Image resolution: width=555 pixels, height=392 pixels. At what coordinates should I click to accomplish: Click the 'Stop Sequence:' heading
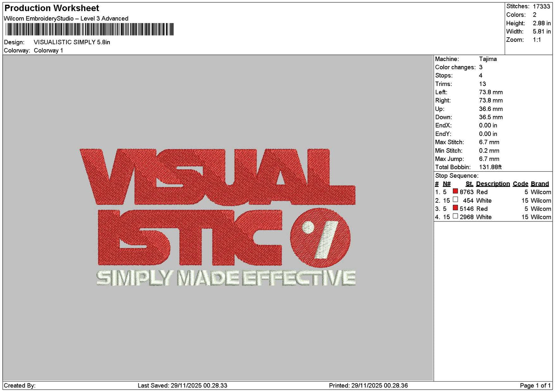point(457,176)
